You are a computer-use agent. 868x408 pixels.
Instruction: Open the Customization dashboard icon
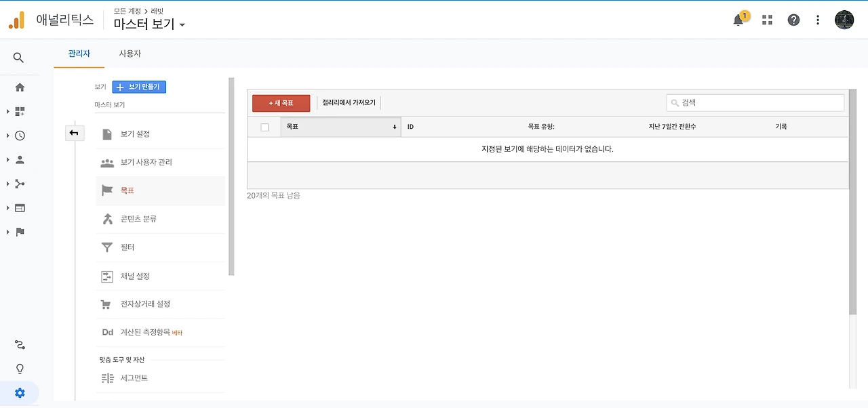20,111
